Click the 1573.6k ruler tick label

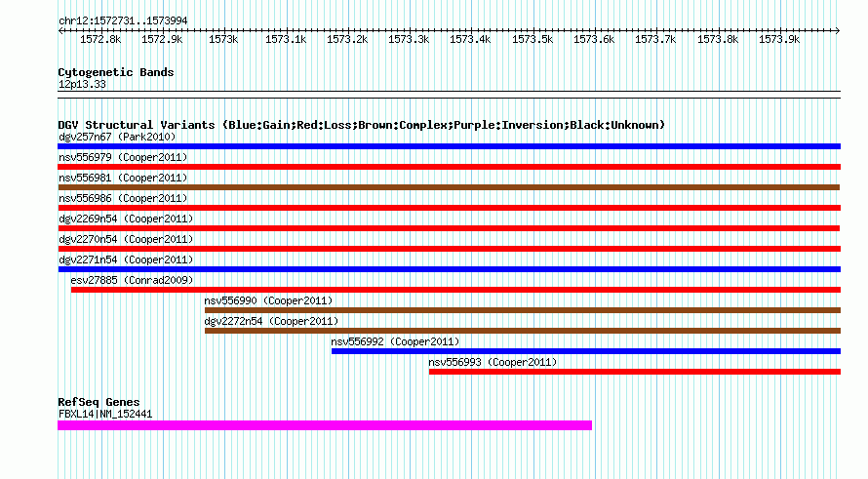tap(594, 39)
